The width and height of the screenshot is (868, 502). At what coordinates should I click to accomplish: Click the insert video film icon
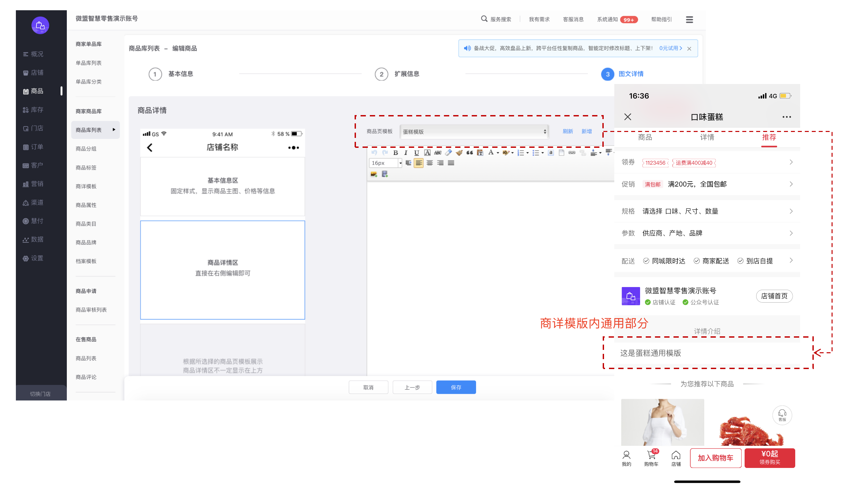click(385, 174)
